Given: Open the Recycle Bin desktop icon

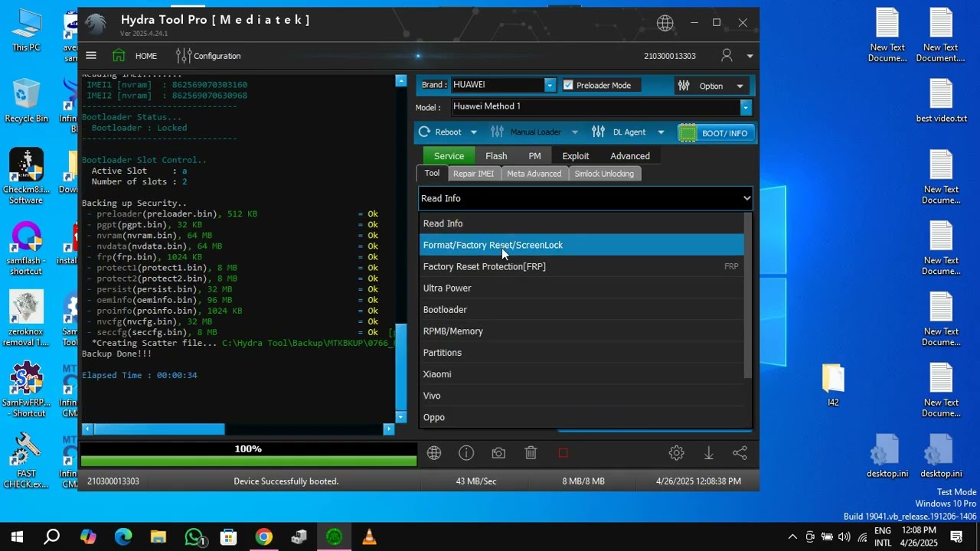Looking at the screenshot, I should point(26,100).
